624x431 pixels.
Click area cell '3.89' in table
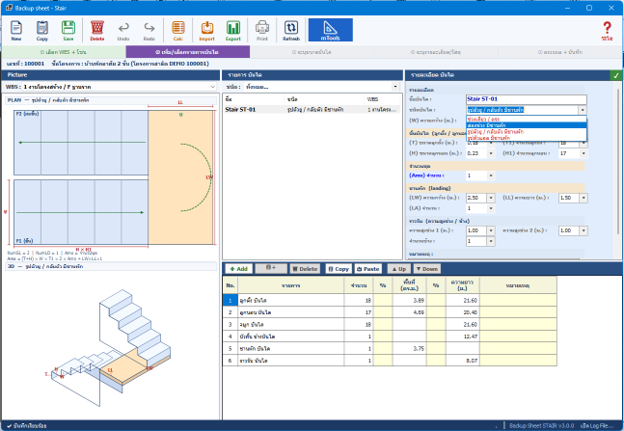coord(409,300)
